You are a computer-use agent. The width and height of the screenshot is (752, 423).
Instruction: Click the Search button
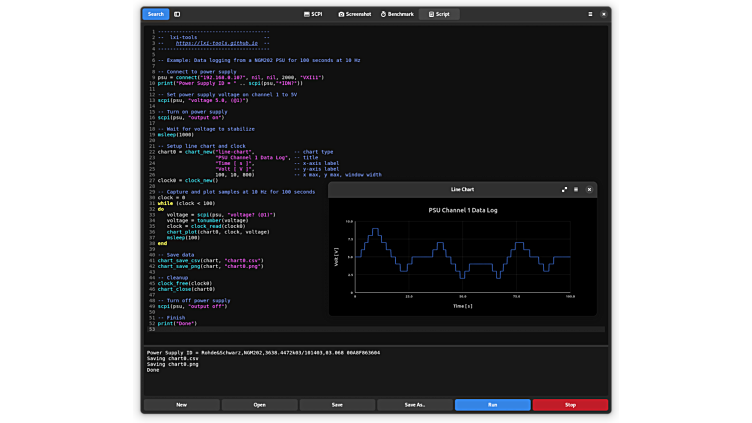(155, 14)
